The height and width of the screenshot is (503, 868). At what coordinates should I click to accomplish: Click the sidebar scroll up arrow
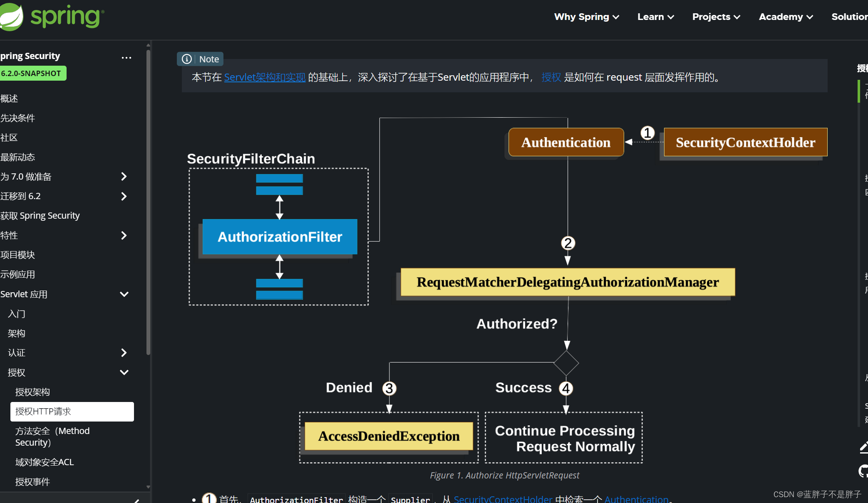click(x=148, y=45)
